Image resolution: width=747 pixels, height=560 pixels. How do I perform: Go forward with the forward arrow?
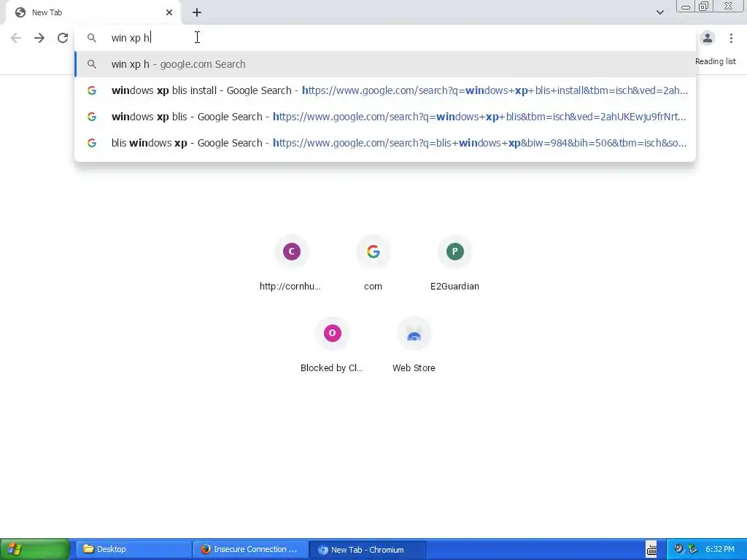click(39, 38)
